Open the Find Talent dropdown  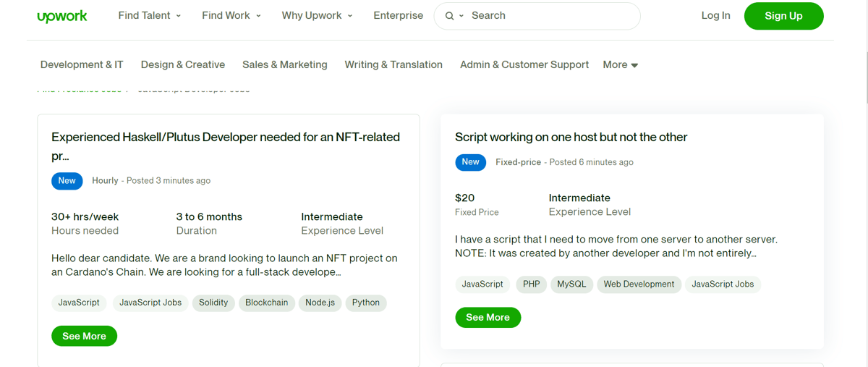coord(149,16)
